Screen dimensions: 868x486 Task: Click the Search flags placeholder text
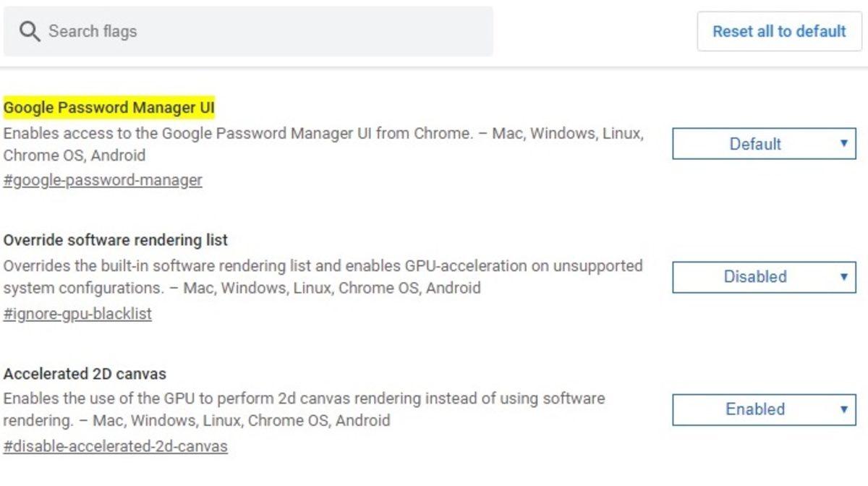95,31
